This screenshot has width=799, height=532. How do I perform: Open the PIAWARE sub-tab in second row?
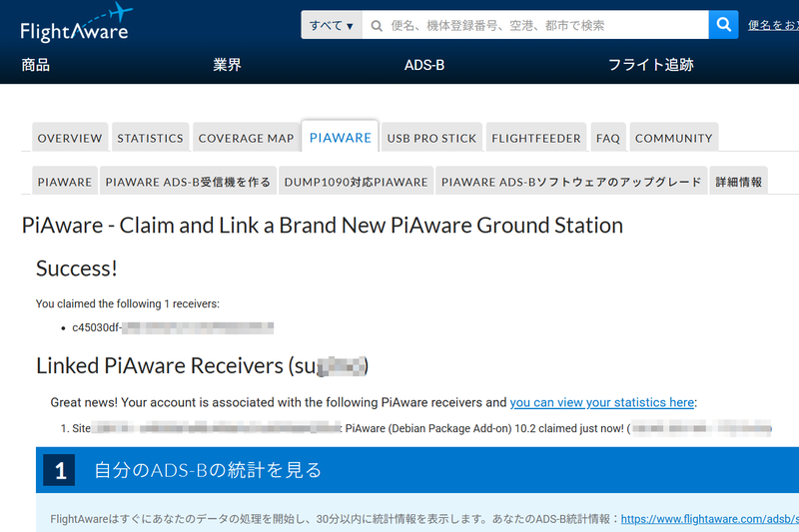[65, 182]
